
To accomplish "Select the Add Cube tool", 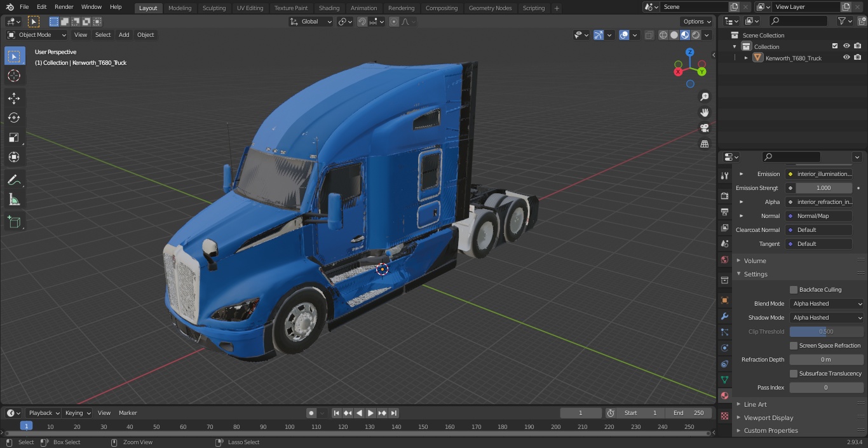I will point(14,222).
